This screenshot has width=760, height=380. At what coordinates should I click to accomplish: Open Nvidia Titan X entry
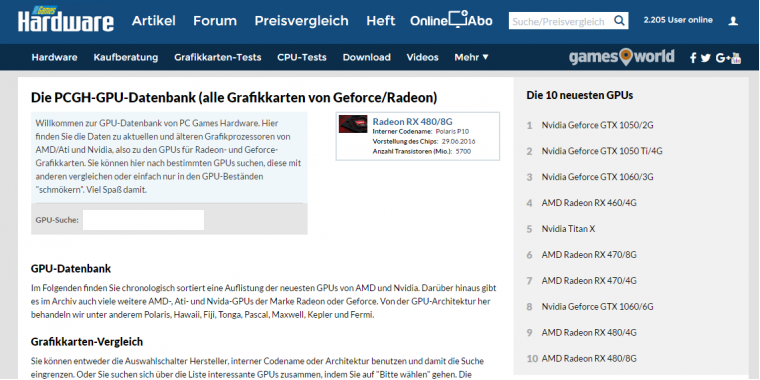(x=568, y=229)
